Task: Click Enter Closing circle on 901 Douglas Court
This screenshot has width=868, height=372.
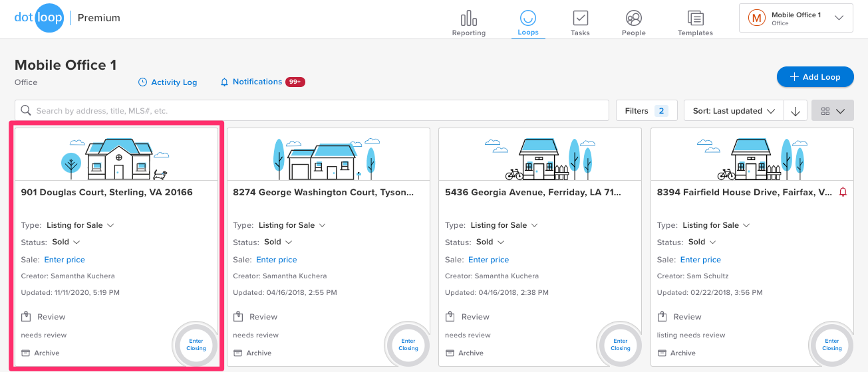Action: (x=196, y=345)
